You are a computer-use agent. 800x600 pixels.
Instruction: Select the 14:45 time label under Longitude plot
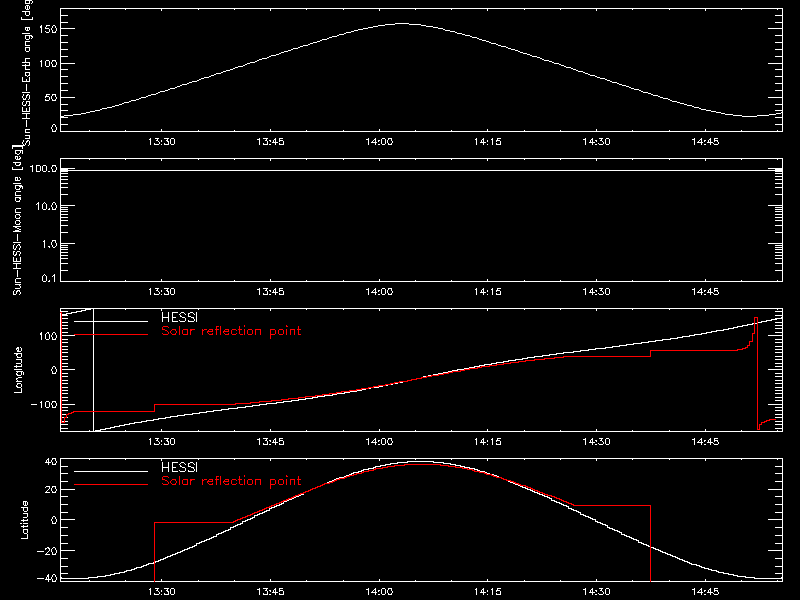click(705, 441)
